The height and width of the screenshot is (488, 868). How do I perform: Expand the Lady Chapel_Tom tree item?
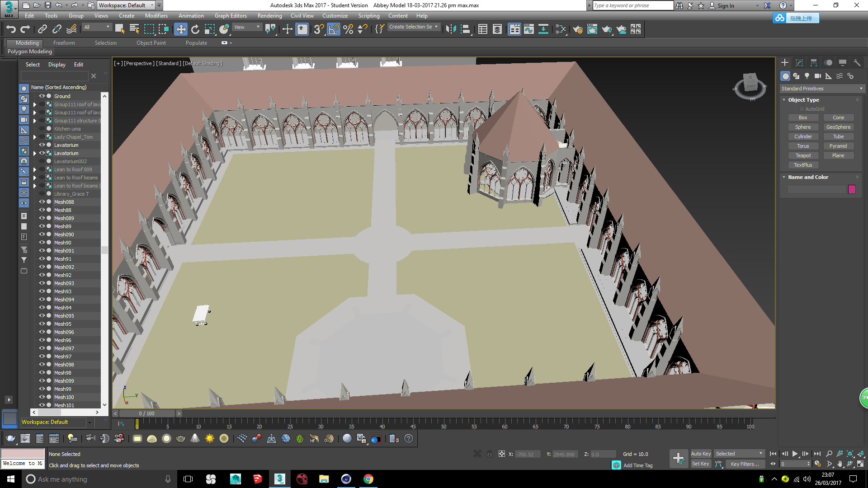(x=34, y=137)
